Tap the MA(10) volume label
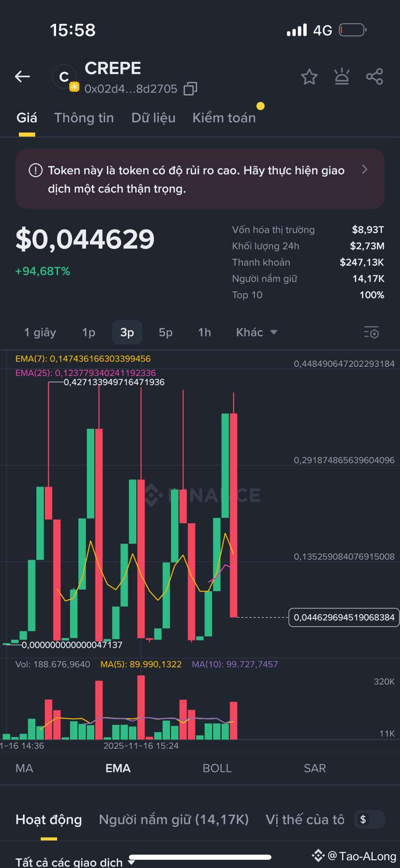 [x=235, y=665]
